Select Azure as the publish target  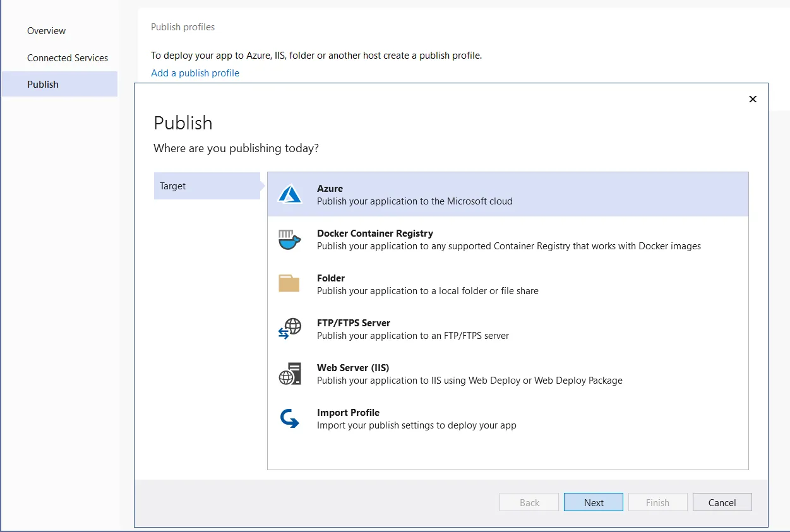point(442,194)
